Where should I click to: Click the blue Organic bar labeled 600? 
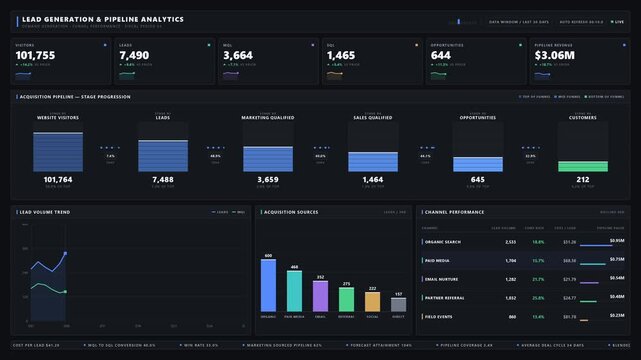pos(268,285)
